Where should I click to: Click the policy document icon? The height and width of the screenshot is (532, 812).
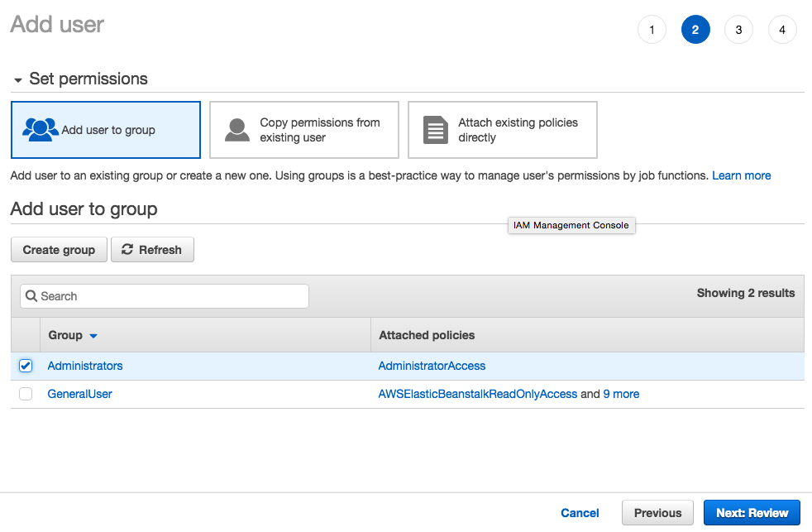pyautogui.click(x=435, y=130)
